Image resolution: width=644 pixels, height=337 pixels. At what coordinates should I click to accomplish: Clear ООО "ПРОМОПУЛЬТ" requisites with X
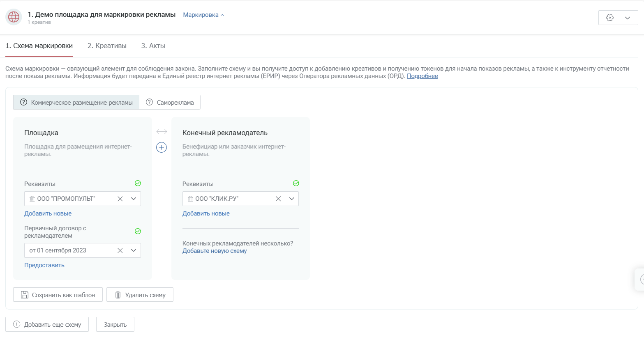pyautogui.click(x=120, y=199)
